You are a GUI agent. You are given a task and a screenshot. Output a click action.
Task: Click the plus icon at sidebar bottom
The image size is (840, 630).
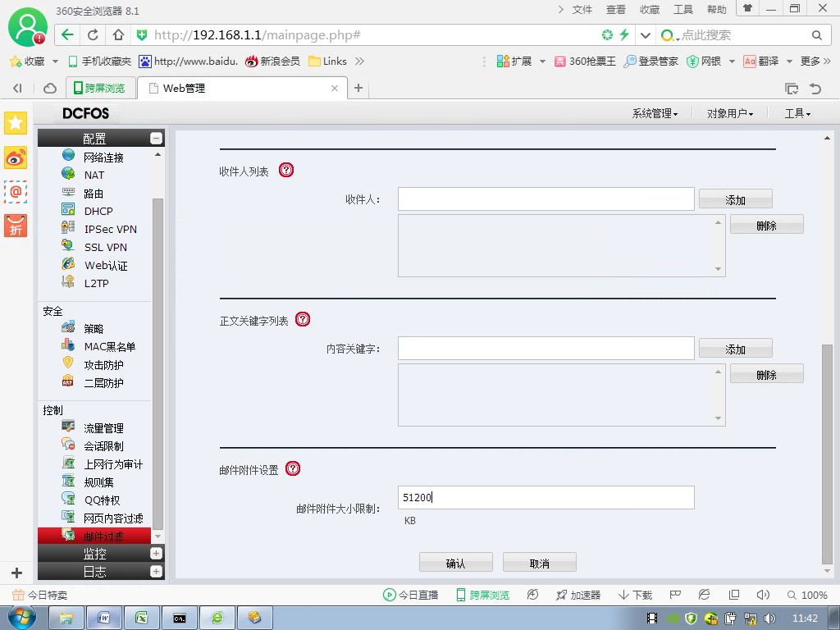[16, 573]
